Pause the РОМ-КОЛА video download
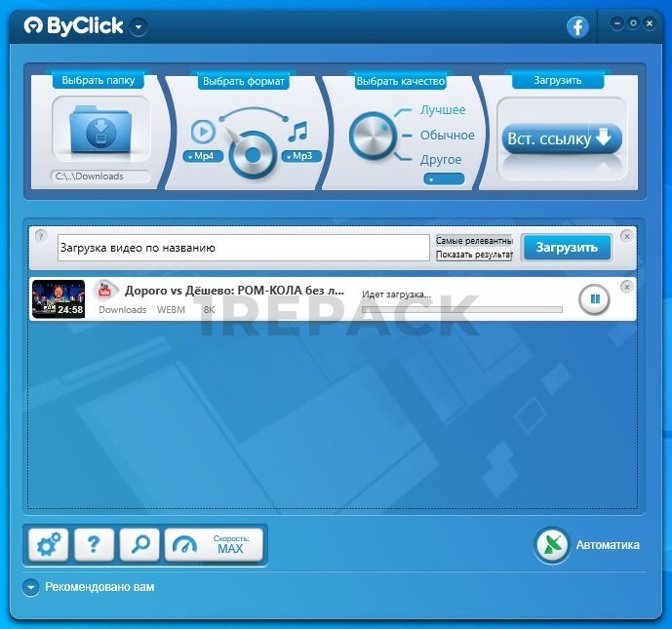The height and width of the screenshot is (629, 672). pyautogui.click(x=593, y=299)
